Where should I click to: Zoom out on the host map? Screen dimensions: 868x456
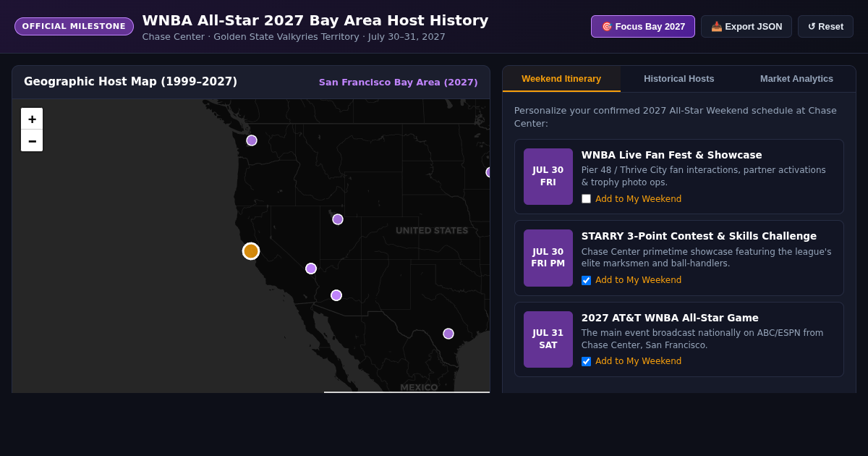[x=32, y=140]
